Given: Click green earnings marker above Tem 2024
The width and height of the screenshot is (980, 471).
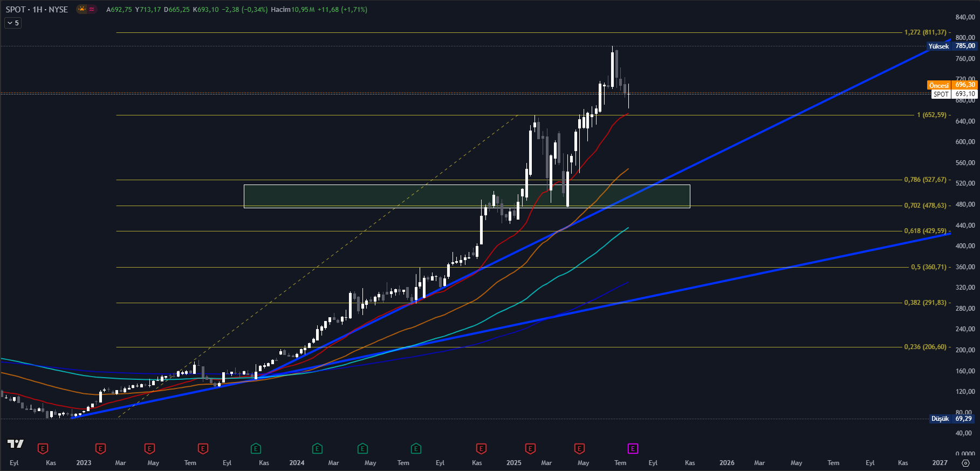Looking at the screenshot, I should (416, 448).
